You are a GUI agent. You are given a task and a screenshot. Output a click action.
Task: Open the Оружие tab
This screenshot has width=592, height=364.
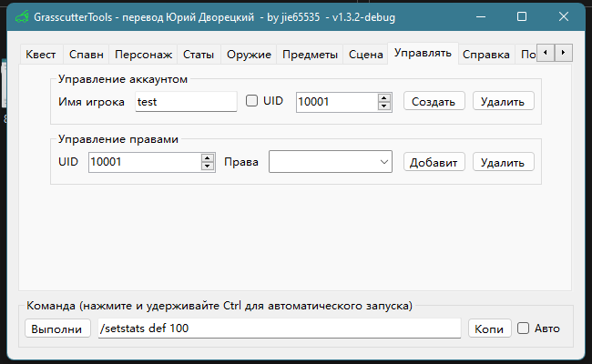click(x=249, y=55)
